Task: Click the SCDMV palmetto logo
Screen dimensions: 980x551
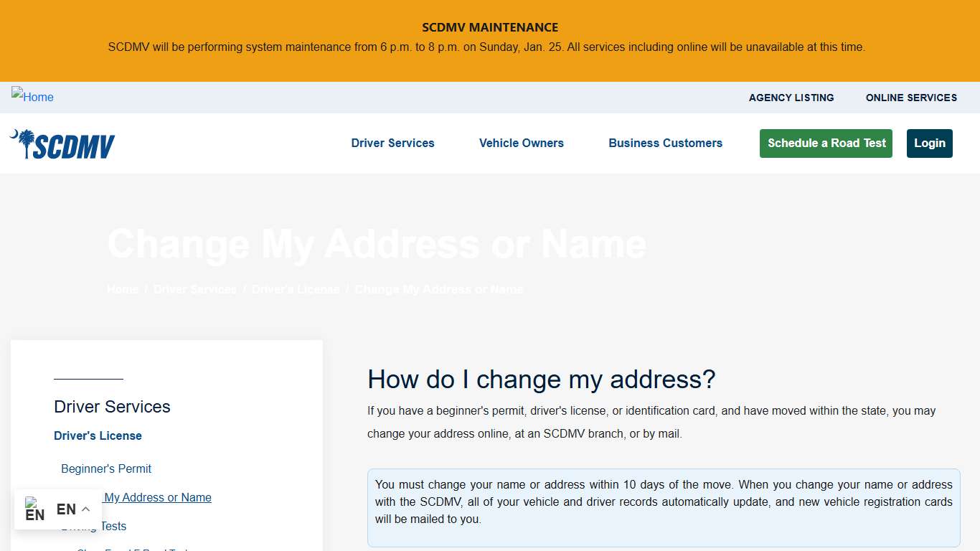Action: pos(61,143)
